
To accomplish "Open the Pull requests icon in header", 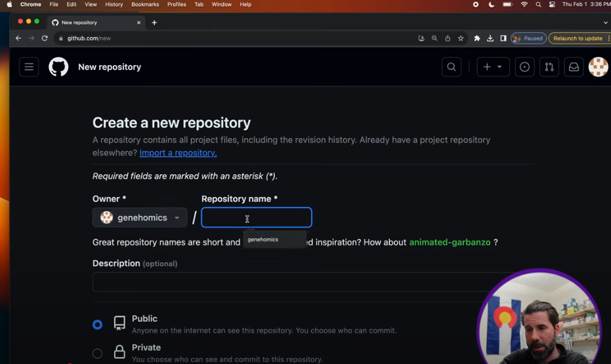I will click(x=549, y=67).
